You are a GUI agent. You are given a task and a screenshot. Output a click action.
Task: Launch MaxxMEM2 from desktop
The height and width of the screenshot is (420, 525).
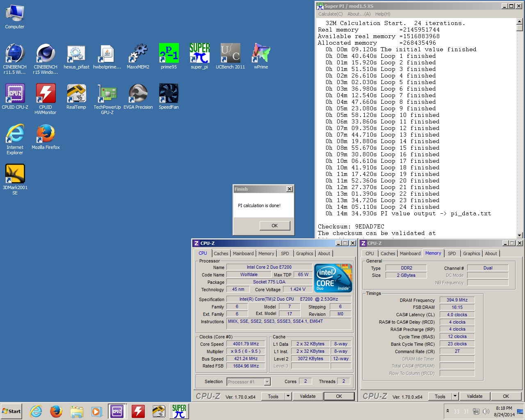point(138,57)
